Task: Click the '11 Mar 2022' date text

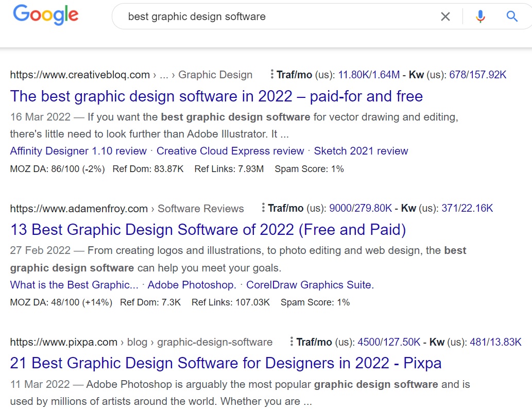Action: [x=40, y=384]
